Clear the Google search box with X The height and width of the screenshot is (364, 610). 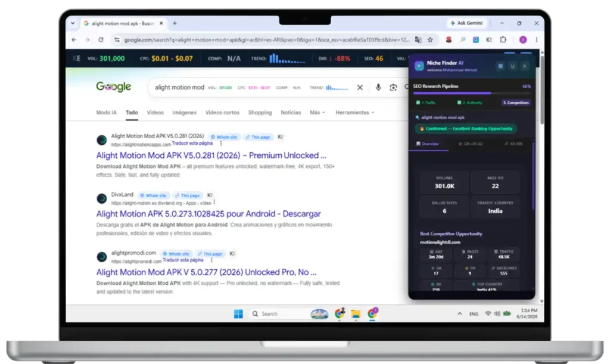360,88
